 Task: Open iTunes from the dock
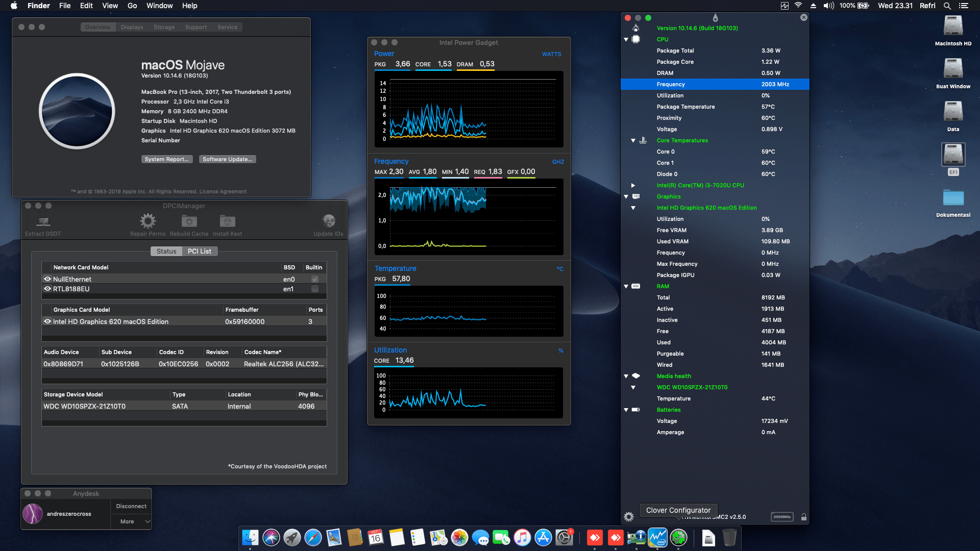pyautogui.click(x=522, y=538)
